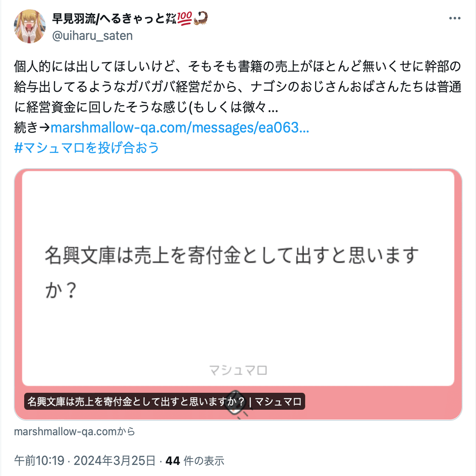
Task: Click the tweet body text paragraph
Action: tap(238, 87)
